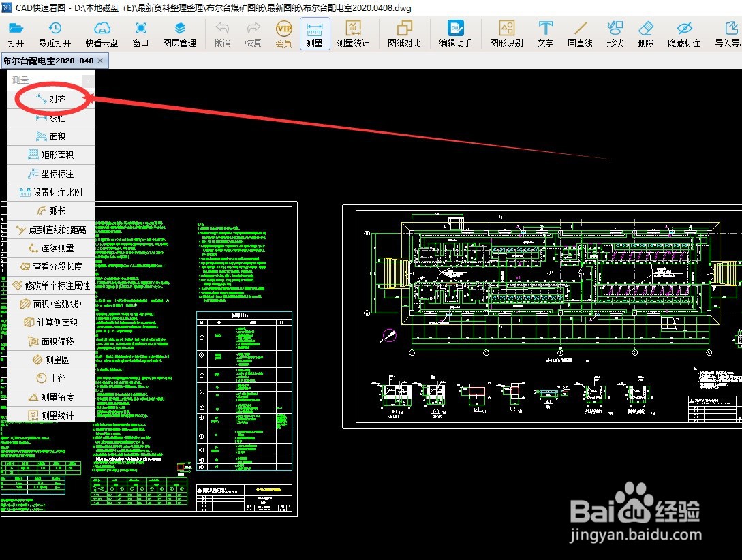Open 测量统计 in the top toolbar
742x560 pixels.
coord(353,34)
